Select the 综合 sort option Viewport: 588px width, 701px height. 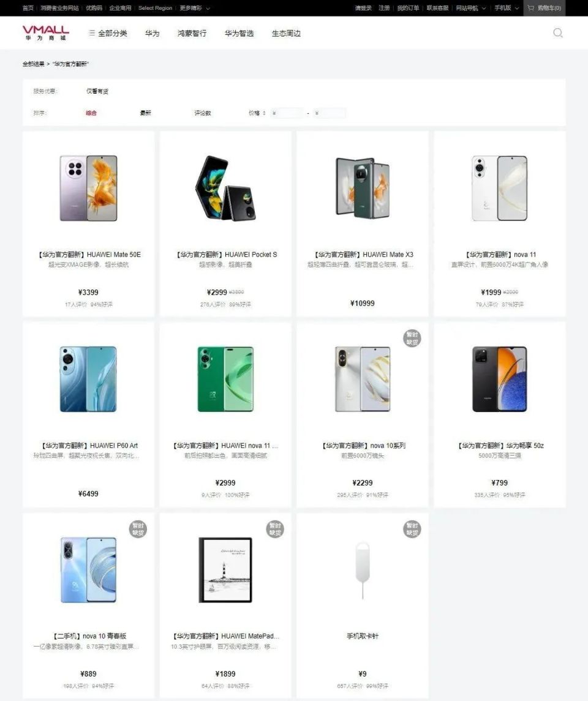tap(91, 113)
